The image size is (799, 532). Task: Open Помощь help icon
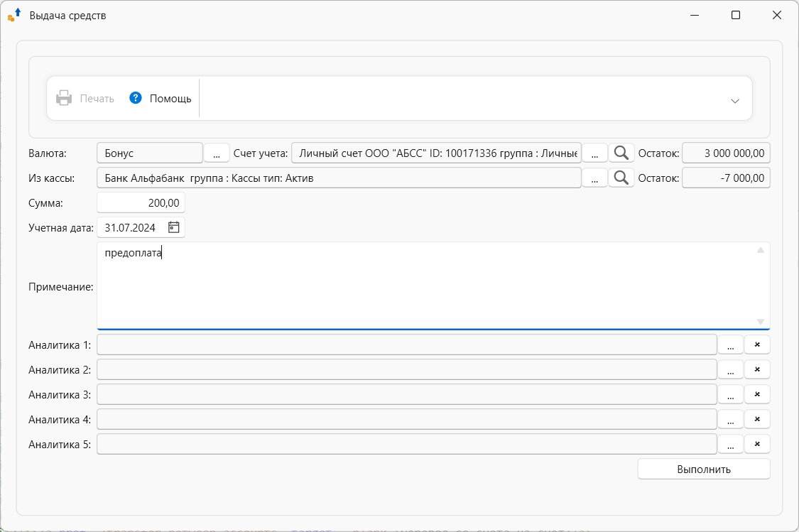[x=136, y=98]
